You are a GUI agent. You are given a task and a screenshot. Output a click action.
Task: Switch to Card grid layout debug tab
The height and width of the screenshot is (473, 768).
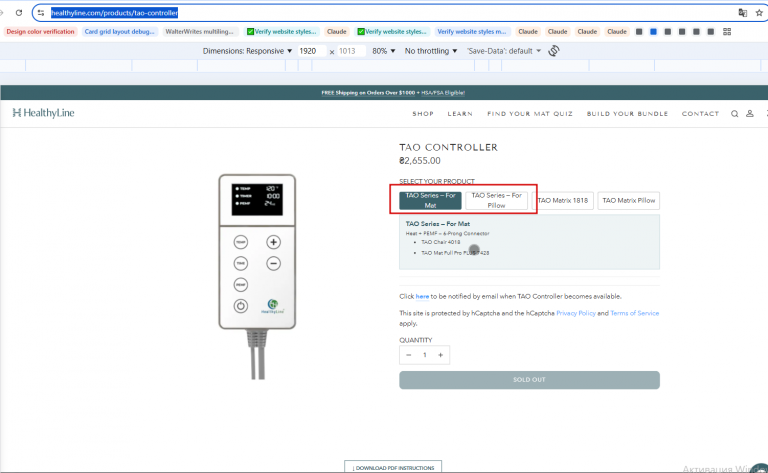(120, 31)
